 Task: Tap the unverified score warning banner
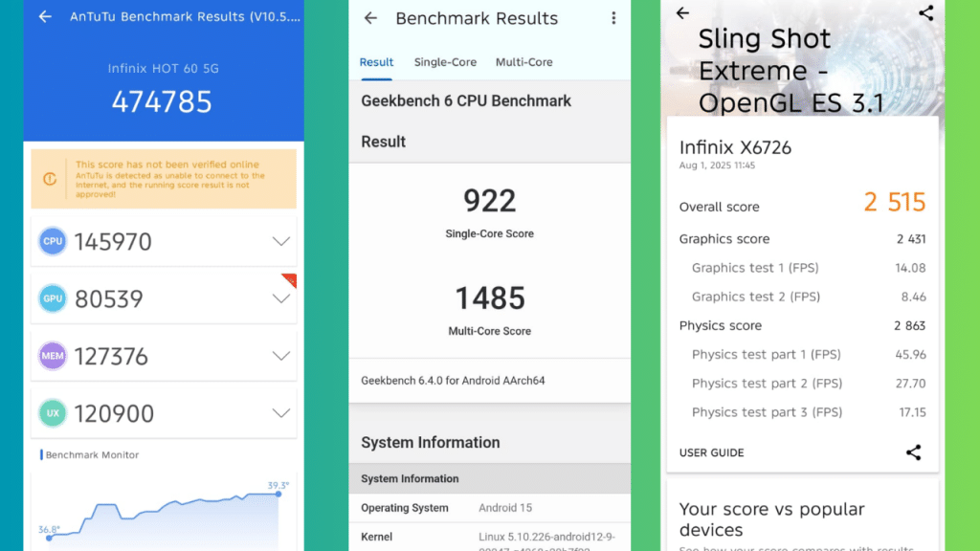(164, 179)
